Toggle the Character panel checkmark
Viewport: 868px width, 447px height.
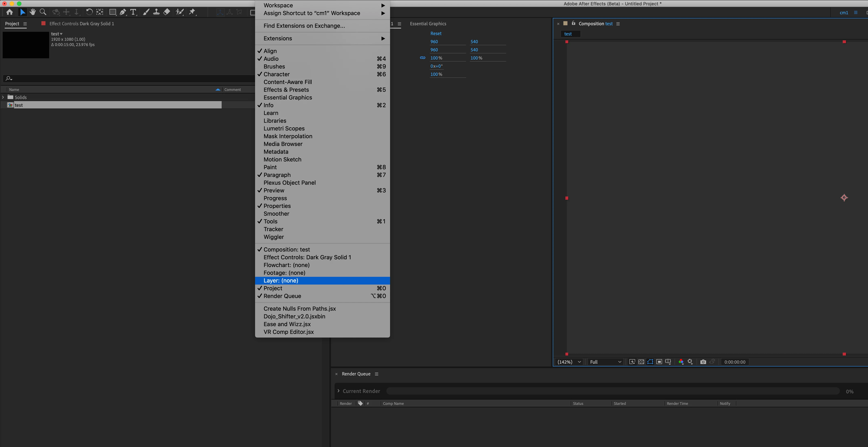pyautogui.click(x=276, y=74)
